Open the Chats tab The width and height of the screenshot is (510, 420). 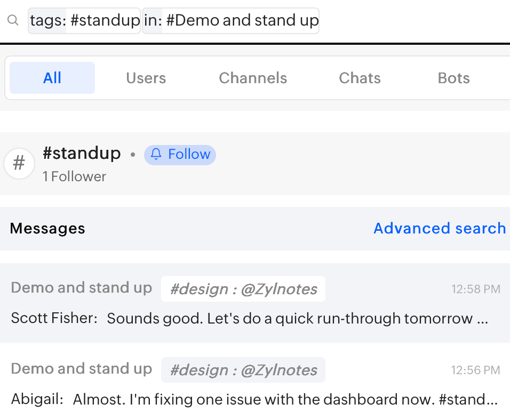coord(360,78)
